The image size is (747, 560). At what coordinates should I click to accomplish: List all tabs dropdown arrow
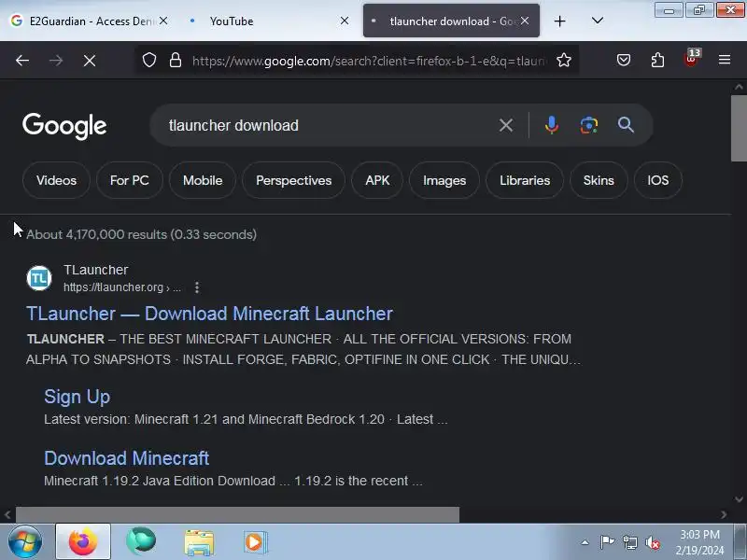pos(598,21)
